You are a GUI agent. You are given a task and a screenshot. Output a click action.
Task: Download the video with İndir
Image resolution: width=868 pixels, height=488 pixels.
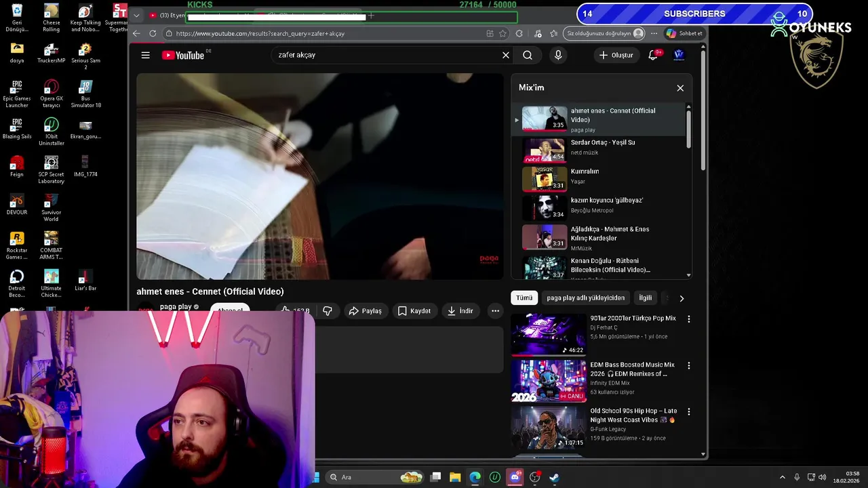(x=460, y=310)
